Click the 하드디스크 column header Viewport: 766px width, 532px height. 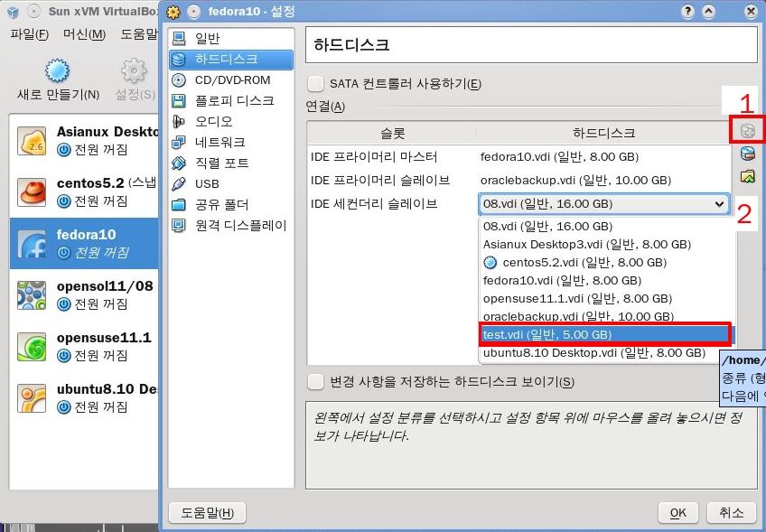[x=603, y=133]
